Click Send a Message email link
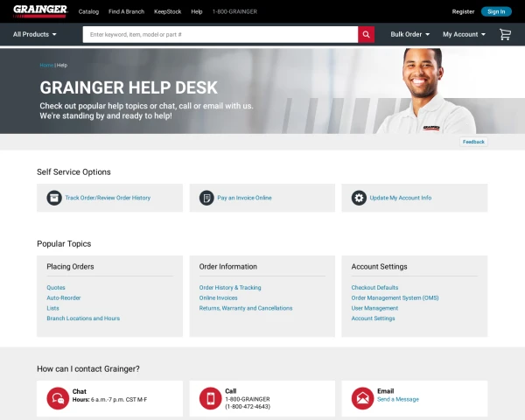Screen dimensions: 525x420 [x=398, y=399]
